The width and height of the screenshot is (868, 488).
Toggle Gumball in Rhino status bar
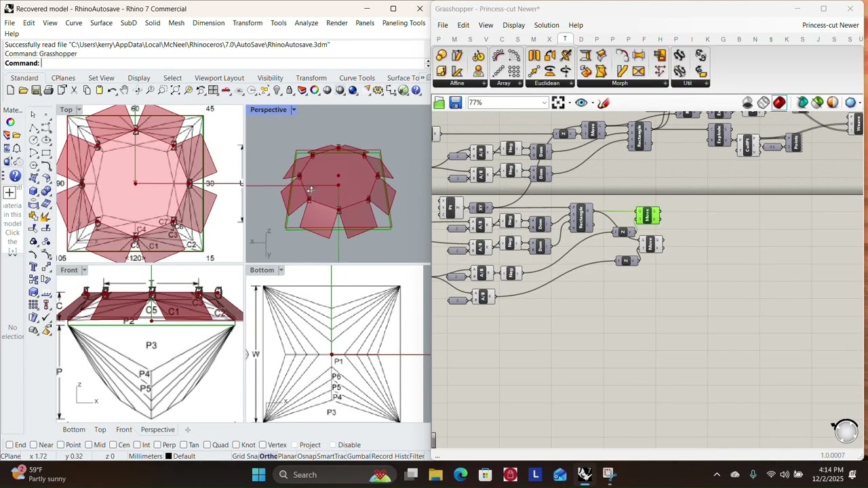click(359, 456)
